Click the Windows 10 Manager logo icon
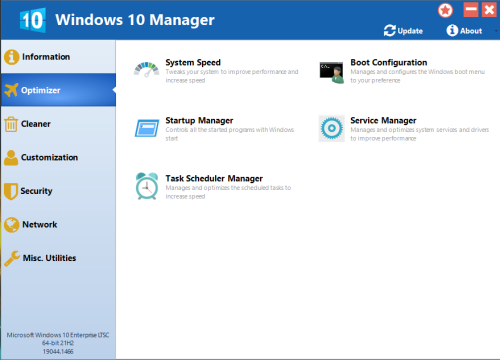This screenshot has width=500, height=360. tap(32, 20)
